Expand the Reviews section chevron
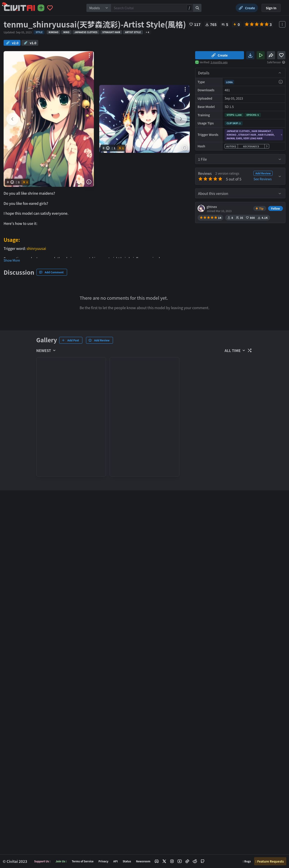This screenshot has width=289, height=868. coord(280,176)
